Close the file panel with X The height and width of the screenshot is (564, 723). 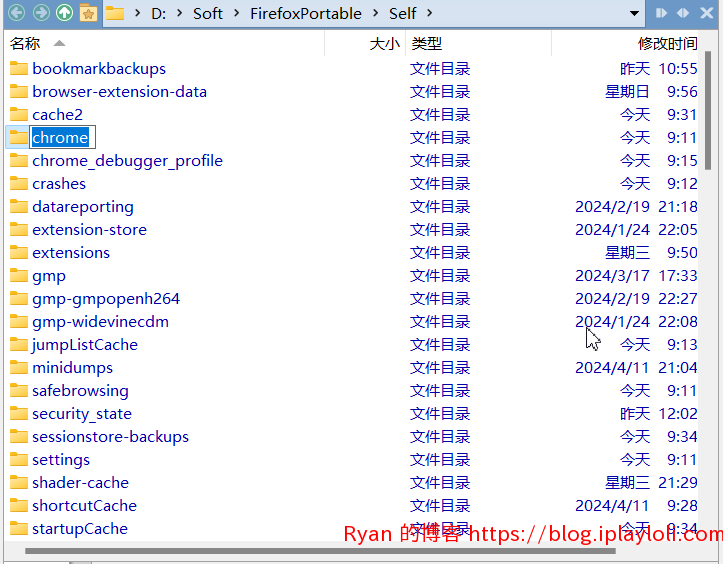pyautogui.click(x=706, y=13)
